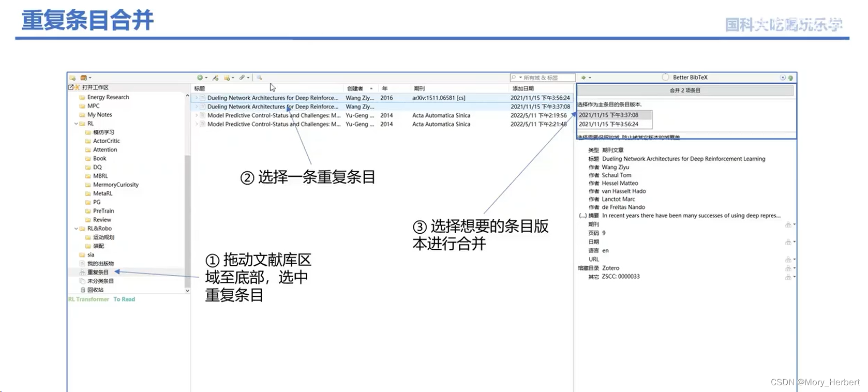The width and height of the screenshot is (868, 392).
Task: Click the 合并 2 项条目 merge button
Action: (x=685, y=91)
